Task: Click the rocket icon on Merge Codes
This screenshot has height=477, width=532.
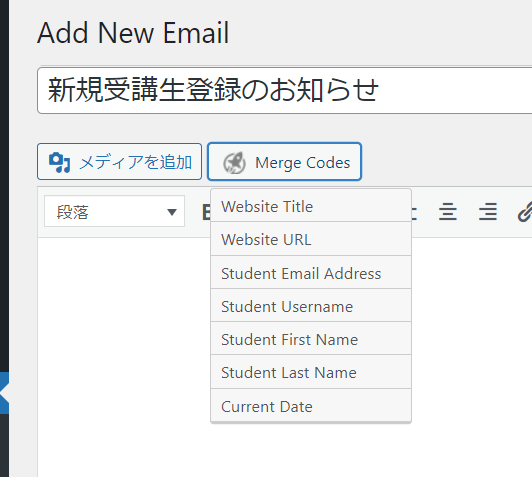Action: pyautogui.click(x=234, y=163)
